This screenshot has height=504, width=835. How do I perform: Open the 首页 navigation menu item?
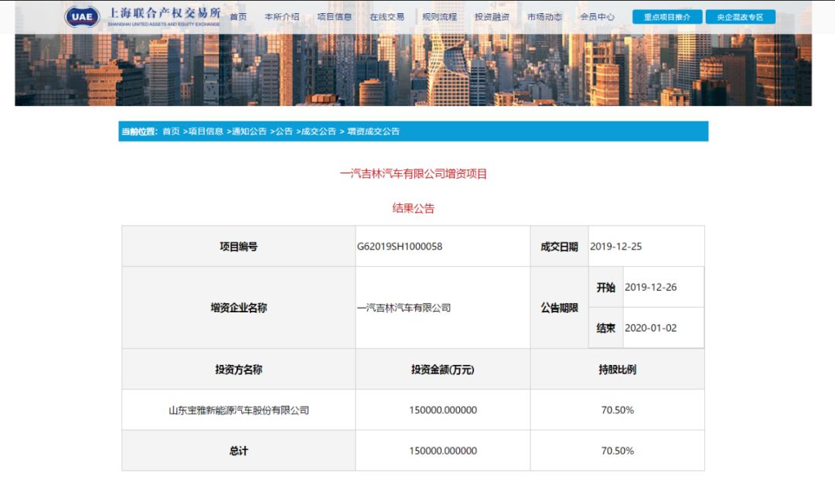coord(238,17)
